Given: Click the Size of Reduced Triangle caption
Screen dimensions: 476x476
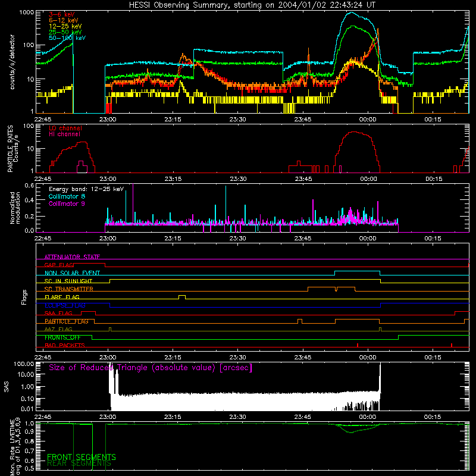Looking at the screenshot, I should pyautogui.click(x=151, y=368).
